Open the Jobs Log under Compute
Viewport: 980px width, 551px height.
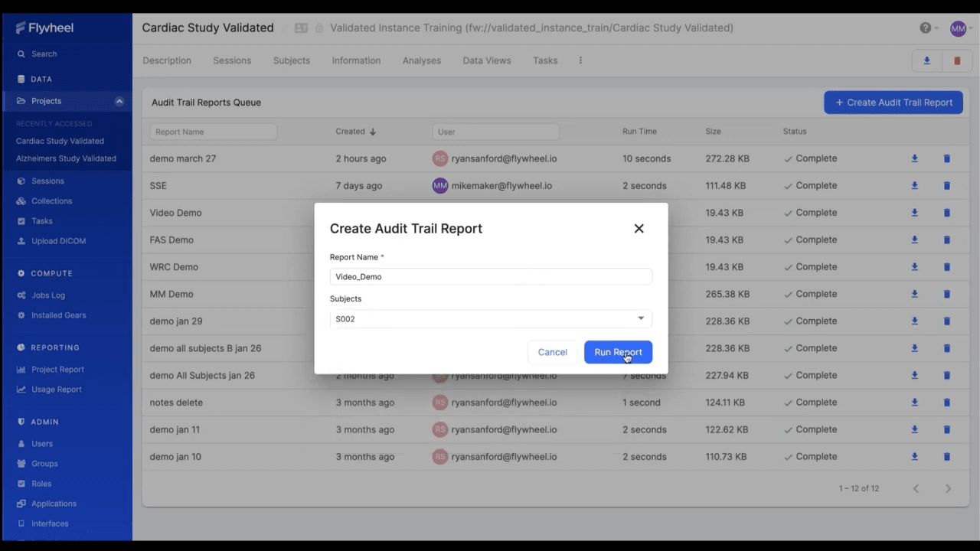47,295
